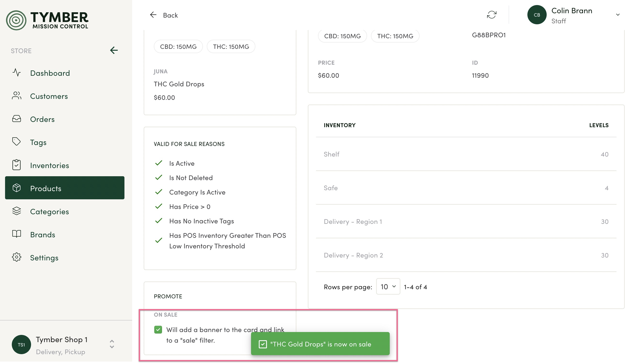This screenshot has width=635, height=364.
Task: Expand the Tymber Shop 1 store switcher
Action: 112,344
